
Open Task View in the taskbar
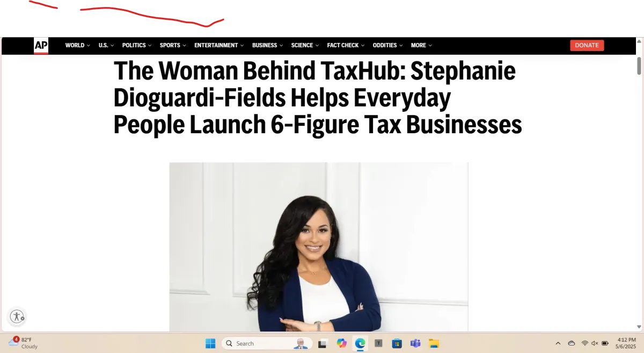tap(323, 343)
